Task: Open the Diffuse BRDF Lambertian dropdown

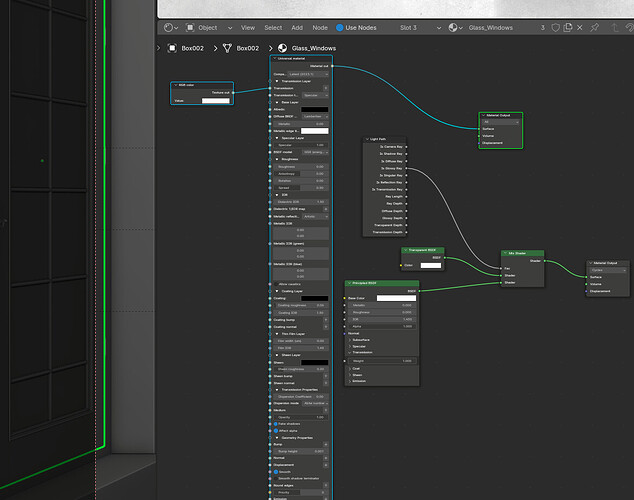Action: coord(315,116)
